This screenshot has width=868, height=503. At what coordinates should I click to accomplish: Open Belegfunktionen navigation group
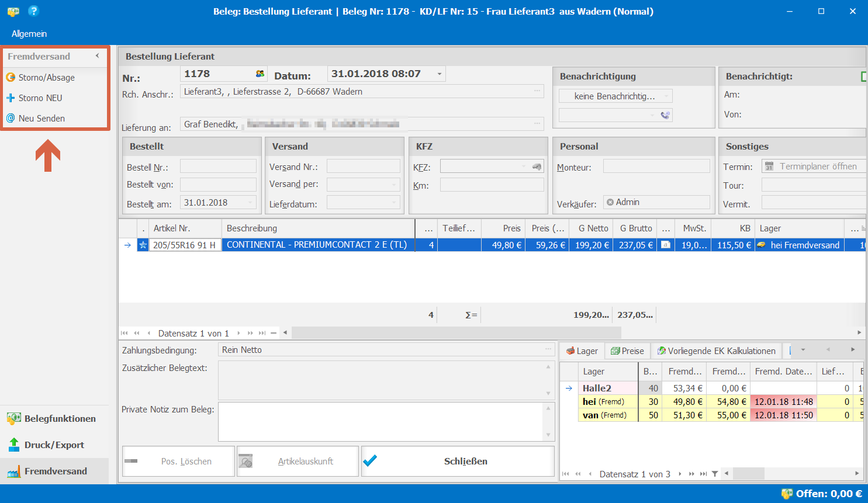pos(54,418)
